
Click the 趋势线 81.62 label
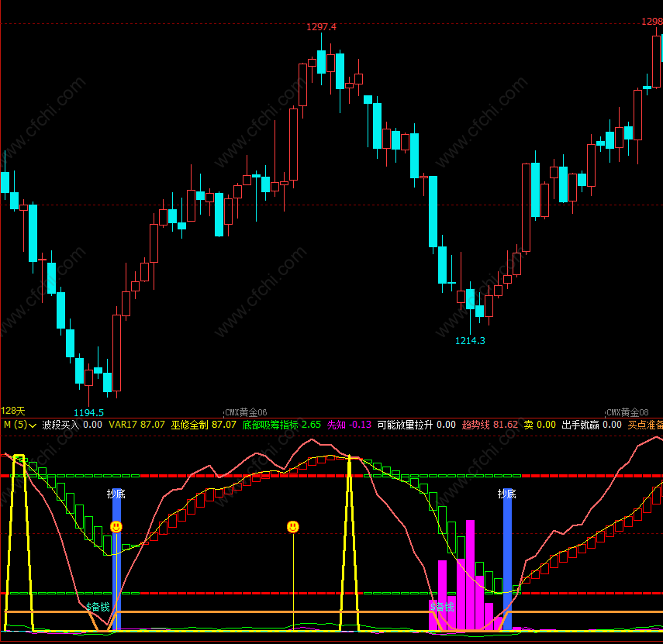(x=489, y=425)
